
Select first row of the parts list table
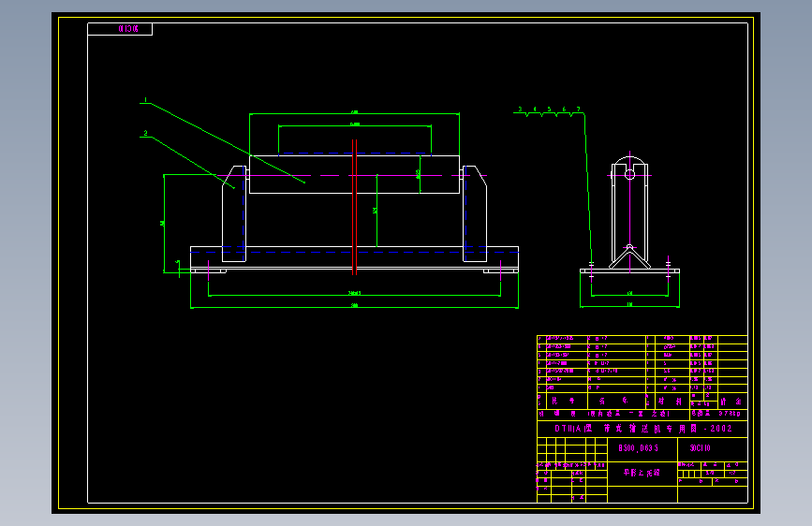coord(642,339)
